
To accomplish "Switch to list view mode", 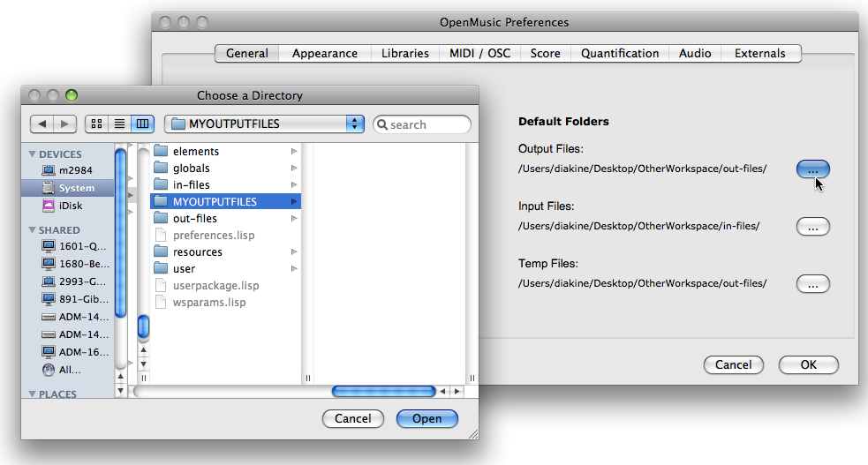I will [119, 124].
